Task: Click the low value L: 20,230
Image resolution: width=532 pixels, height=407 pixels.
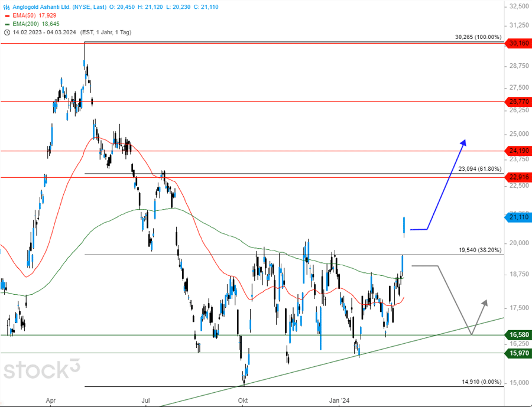Action: [x=178, y=6]
